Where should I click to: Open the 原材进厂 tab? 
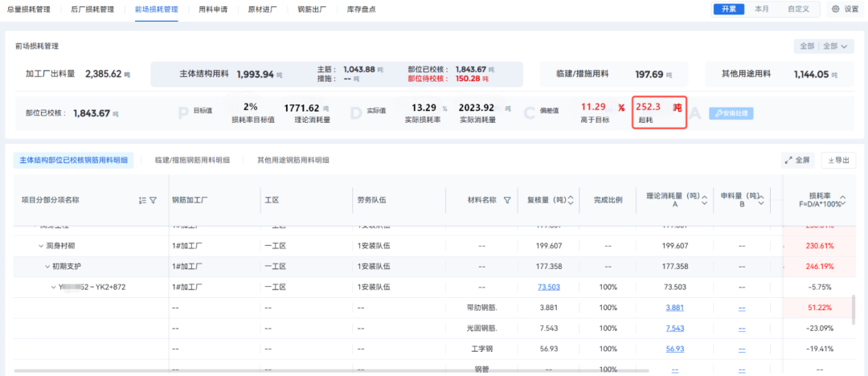pyautogui.click(x=262, y=10)
